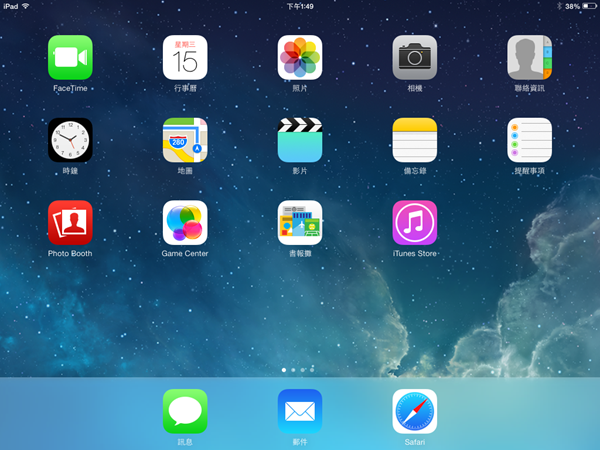Open the Calendar app showing 15
The height and width of the screenshot is (450, 600).
pos(185,57)
